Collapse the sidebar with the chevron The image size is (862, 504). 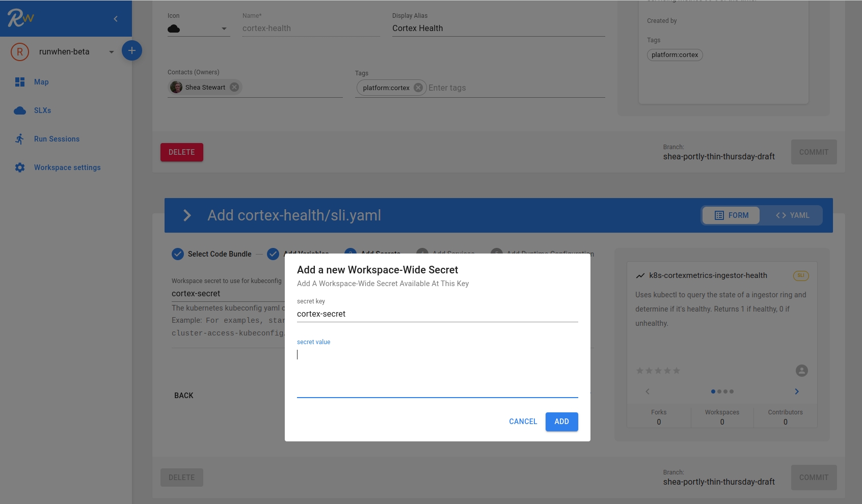116,19
